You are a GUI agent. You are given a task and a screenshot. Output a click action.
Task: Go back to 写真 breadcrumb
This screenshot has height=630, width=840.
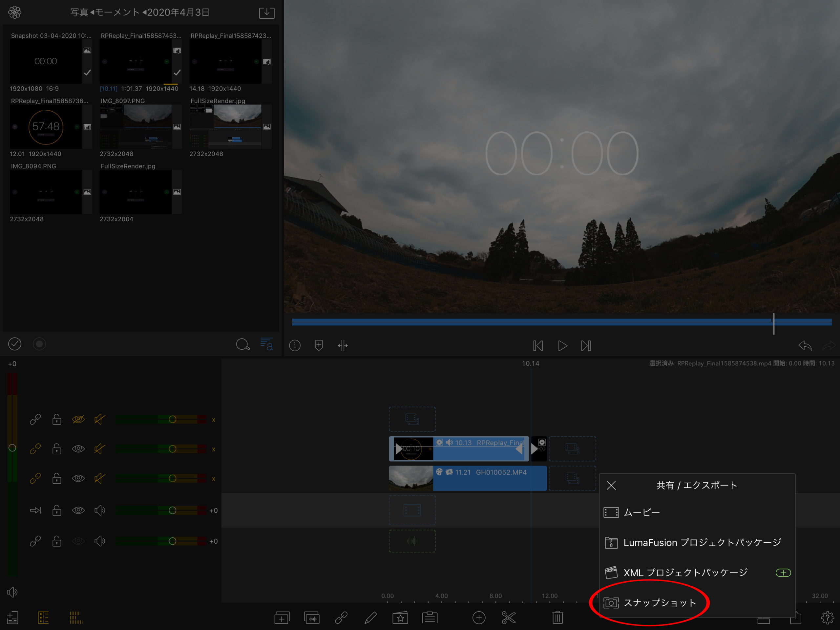(x=79, y=12)
